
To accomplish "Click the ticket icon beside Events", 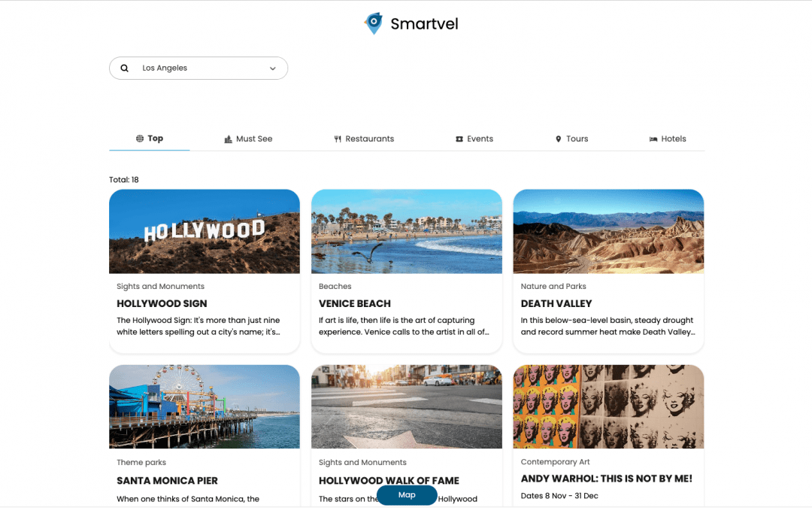I will point(459,139).
